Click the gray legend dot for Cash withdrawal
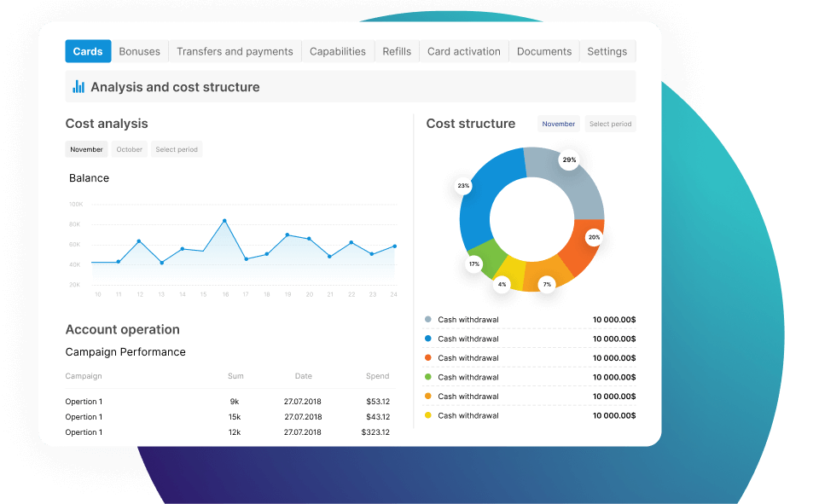 pos(427,320)
